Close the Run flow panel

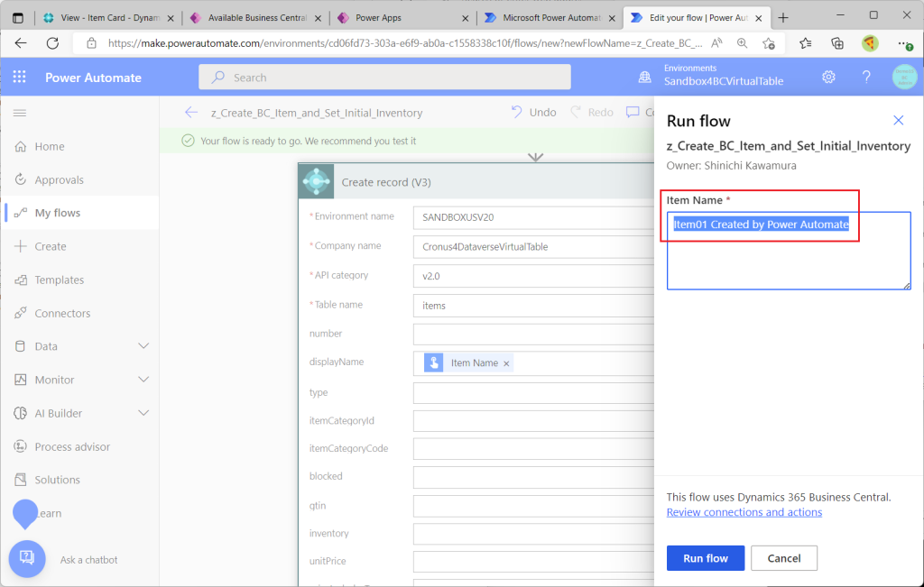(898, 120)
